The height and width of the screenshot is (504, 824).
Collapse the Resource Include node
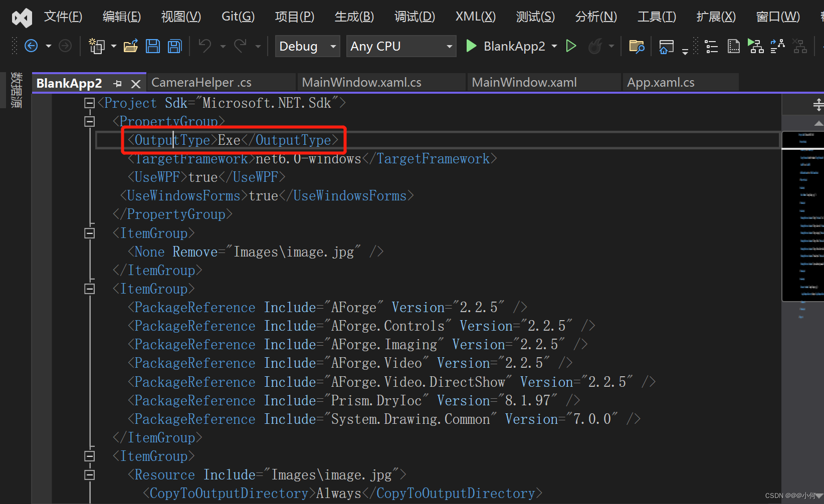90,475
